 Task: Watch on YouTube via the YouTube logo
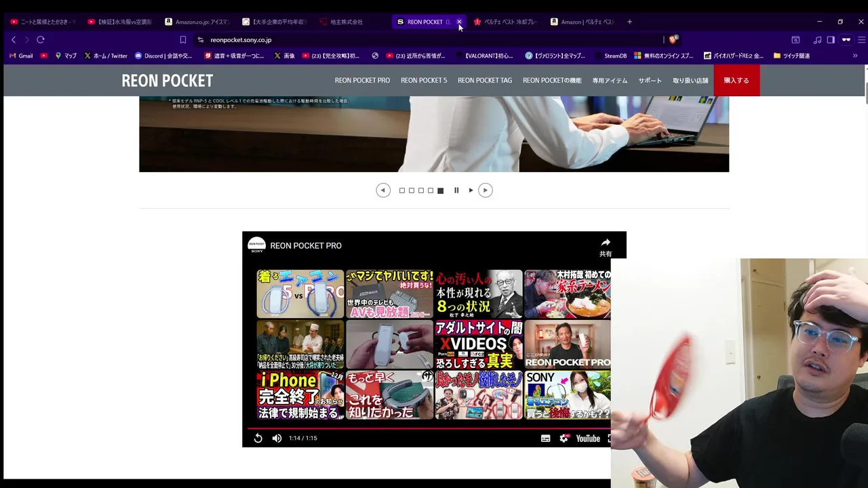click(x=588, y=439)
